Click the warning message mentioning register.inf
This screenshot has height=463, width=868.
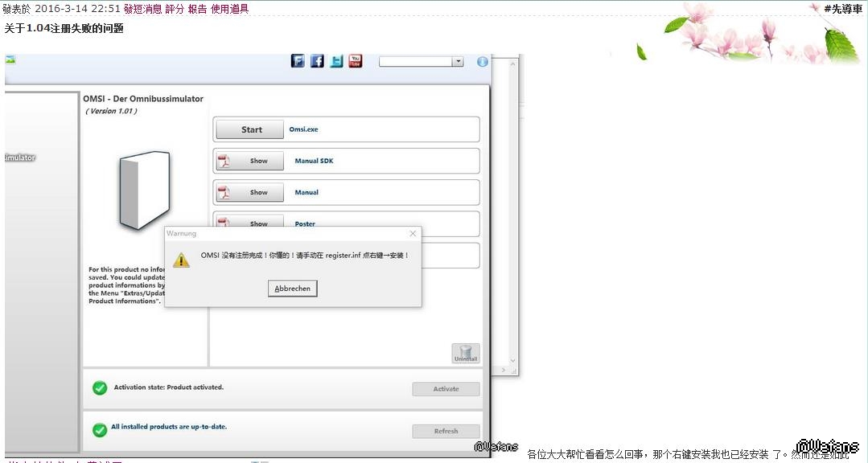coord(304,256)
